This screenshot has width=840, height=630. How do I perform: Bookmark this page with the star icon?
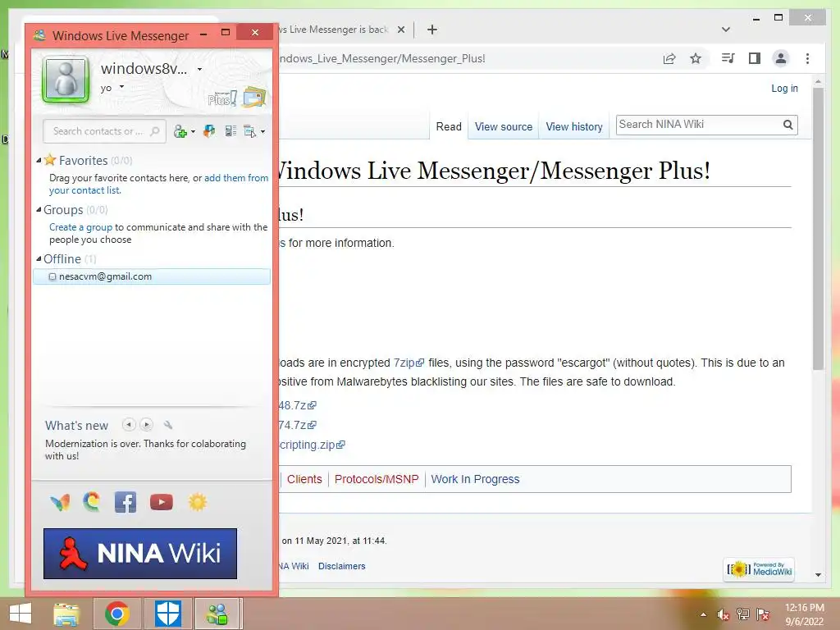696,58
